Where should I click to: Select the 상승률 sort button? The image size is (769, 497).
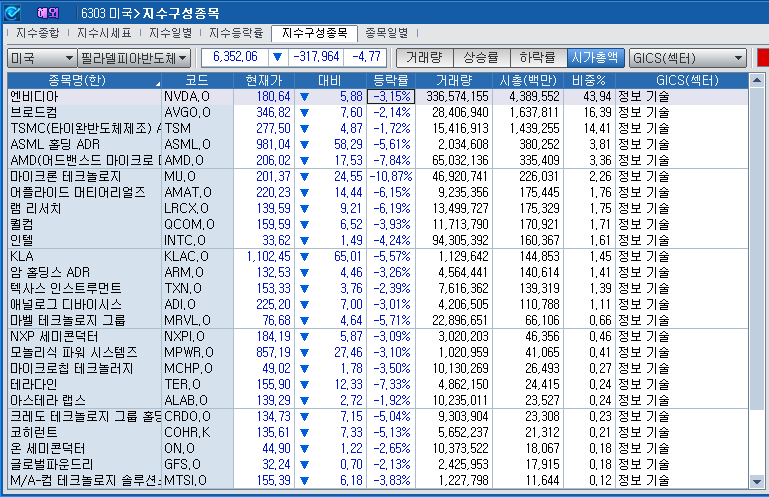(x=482, y=57)
